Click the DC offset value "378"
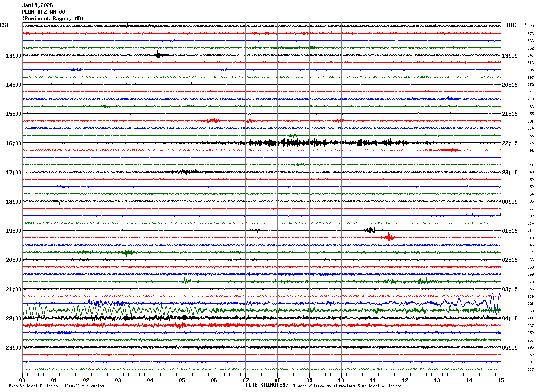This screenshot has height=392, width=536. pos(530,26)
